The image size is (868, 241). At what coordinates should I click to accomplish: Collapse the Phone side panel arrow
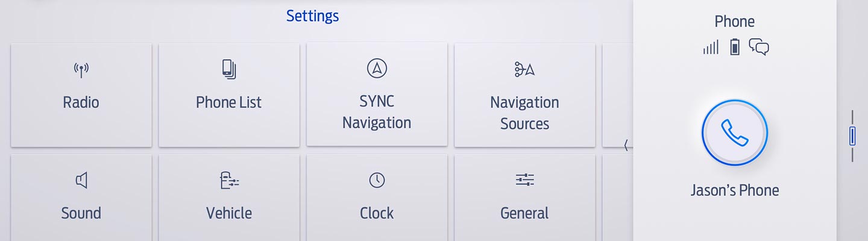click(626, 145)
